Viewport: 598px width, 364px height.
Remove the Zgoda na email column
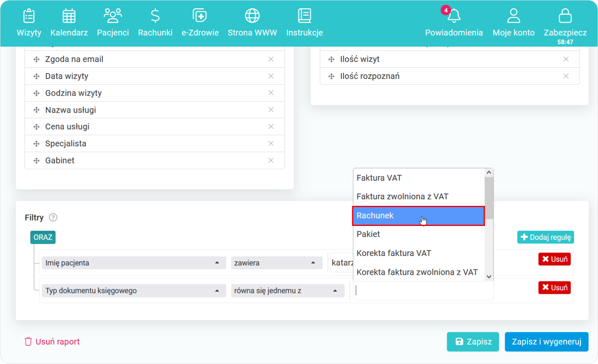tap(271, 59)
